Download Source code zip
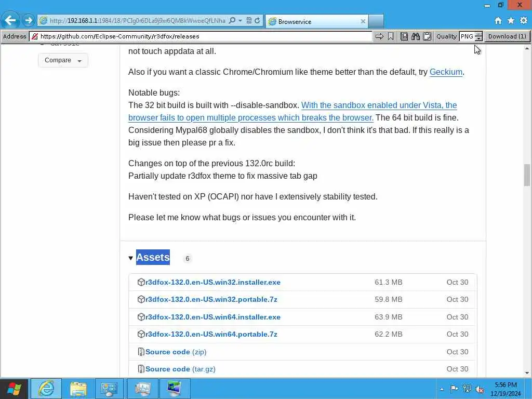This screenshot has height=399, width=532. pyautogui.click(x=176, y=352)
